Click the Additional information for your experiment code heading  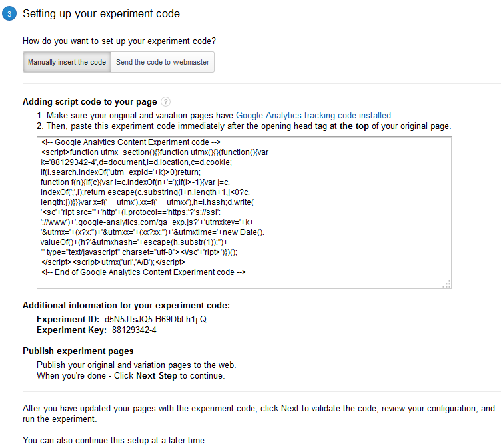tap(126, 306)
